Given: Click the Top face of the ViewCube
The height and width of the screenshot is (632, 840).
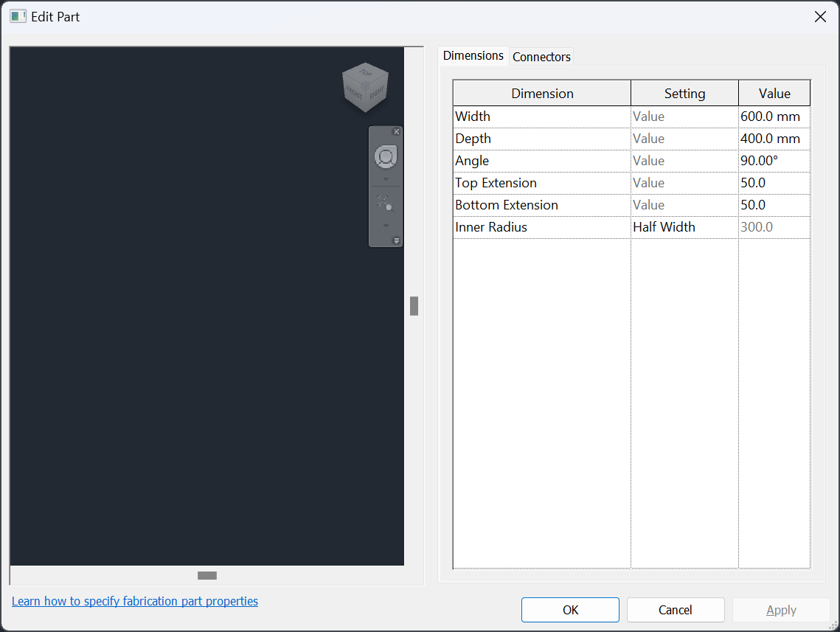Looking at the screenshot, I should coord(366,72).
